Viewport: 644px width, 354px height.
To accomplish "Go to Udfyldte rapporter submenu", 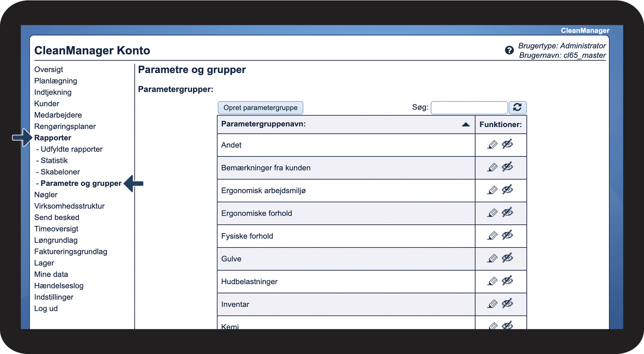I will [71, 149].
